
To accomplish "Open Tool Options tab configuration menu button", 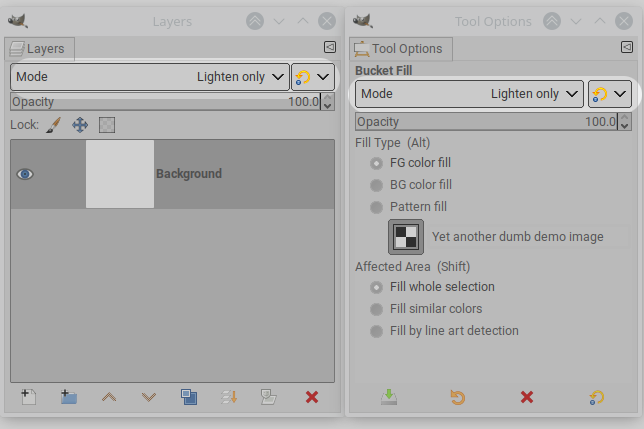I will [x=627, y=47].
